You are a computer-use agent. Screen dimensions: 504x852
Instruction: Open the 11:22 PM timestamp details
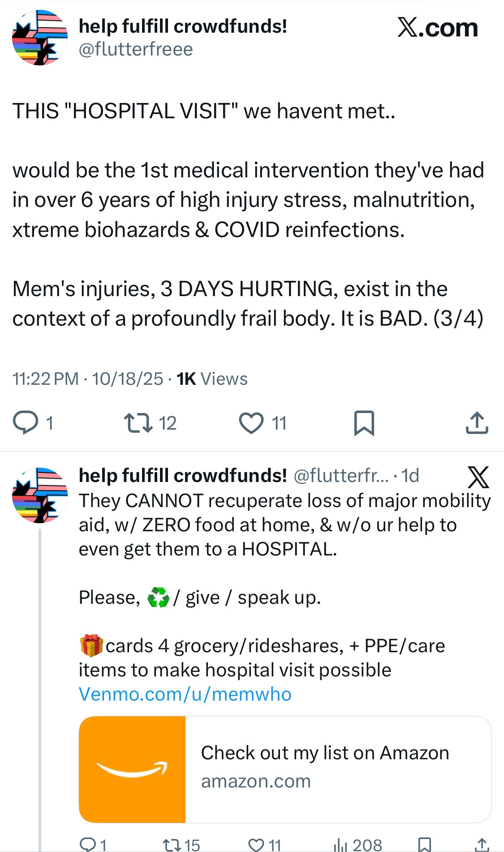click(x=45, y=379)
